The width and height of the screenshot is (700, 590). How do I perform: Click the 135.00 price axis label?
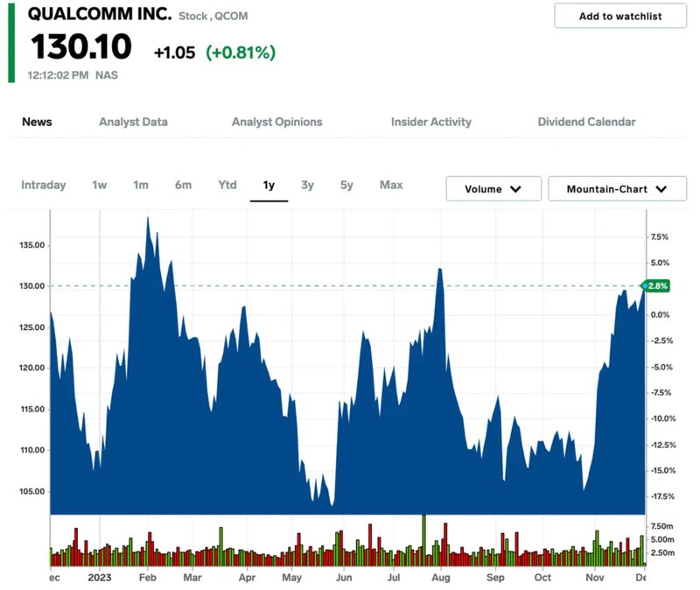click(x=32, y=245)
